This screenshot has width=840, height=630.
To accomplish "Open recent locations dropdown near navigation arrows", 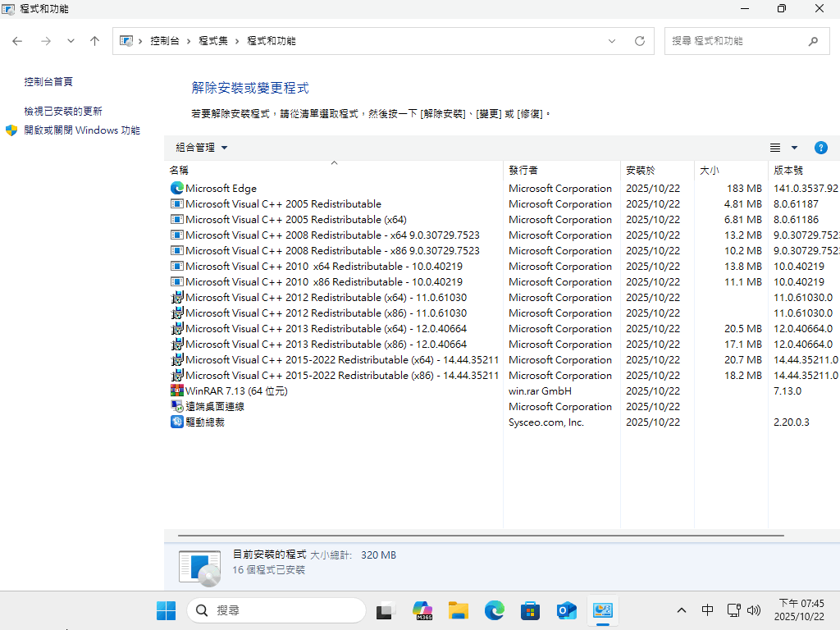I will tap(71, 41).
